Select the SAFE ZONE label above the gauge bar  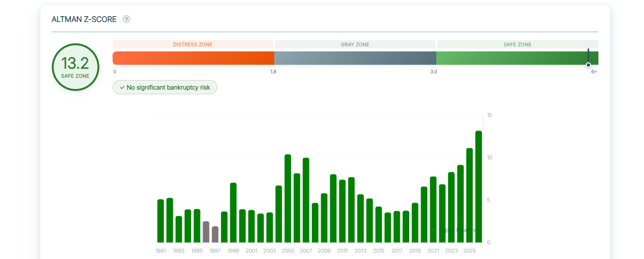(518, 44)
